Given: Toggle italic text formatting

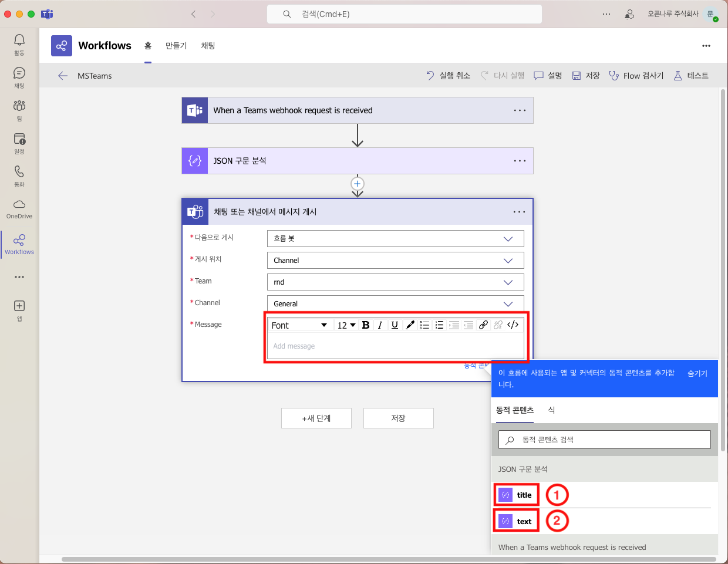Looking at the screenshot, I should coord(380,325).
